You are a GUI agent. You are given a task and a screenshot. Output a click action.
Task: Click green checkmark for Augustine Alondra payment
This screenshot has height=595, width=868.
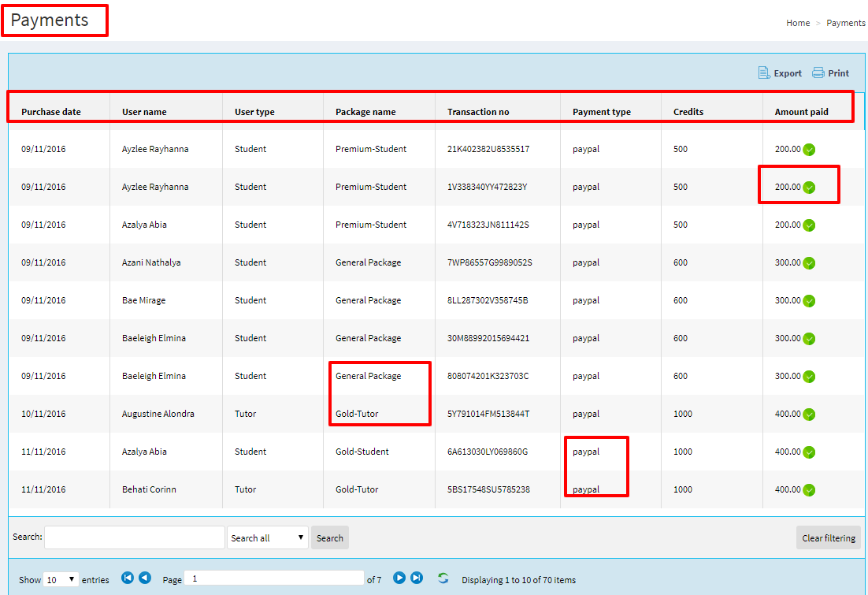click(809, 415)
